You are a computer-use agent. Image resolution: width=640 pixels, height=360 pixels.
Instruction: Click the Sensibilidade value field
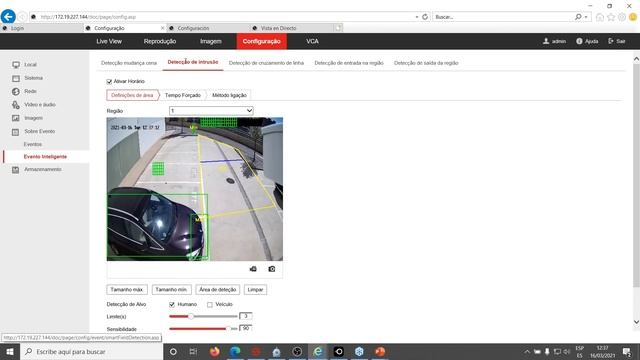pyautogui.click(x=246, y=328)
